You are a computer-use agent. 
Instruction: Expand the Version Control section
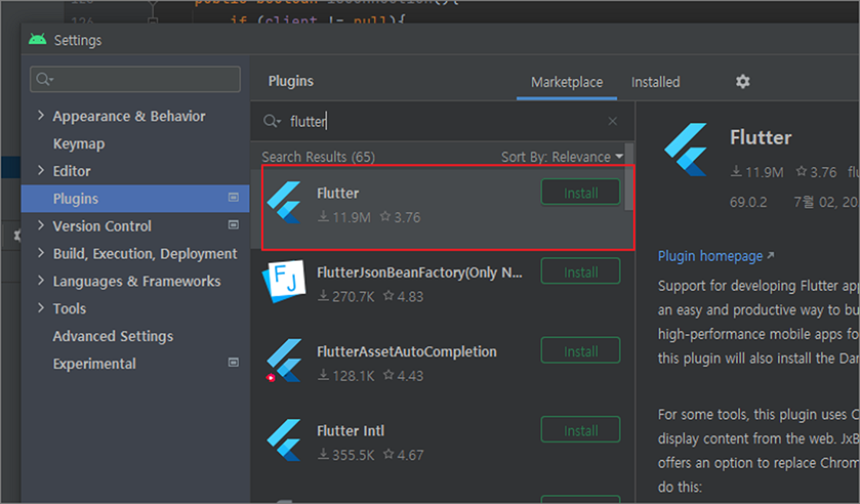(41, 225)
